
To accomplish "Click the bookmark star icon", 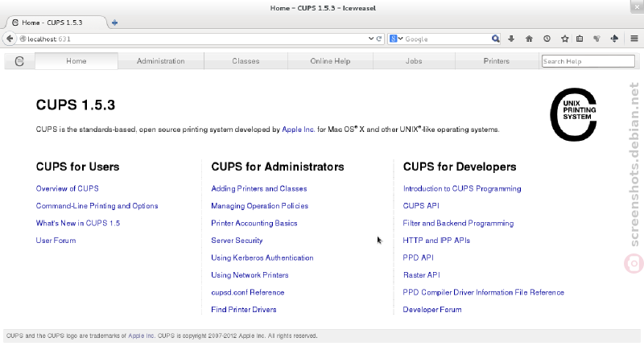I will (x=565, y=39).
